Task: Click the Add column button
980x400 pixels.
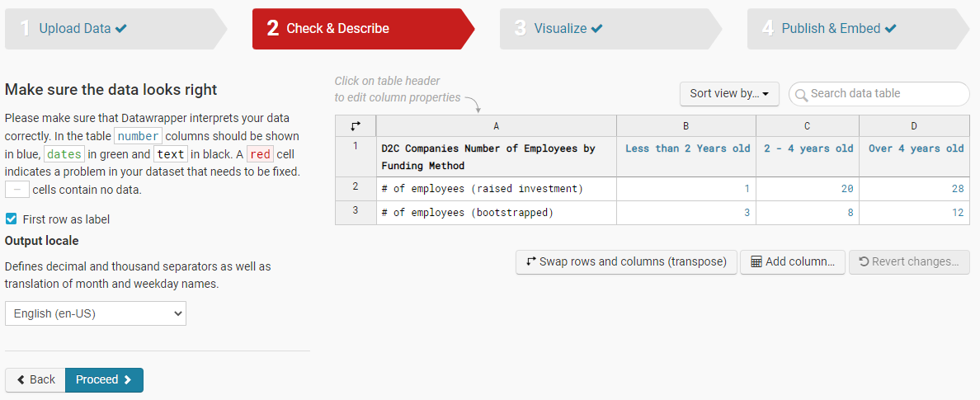Action: (793, 262)
